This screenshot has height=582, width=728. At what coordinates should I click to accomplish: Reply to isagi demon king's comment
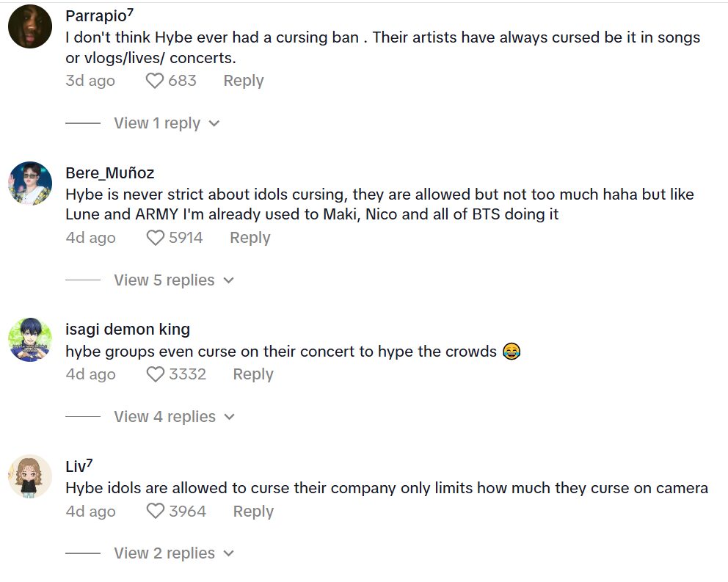[x=252, y=374]
